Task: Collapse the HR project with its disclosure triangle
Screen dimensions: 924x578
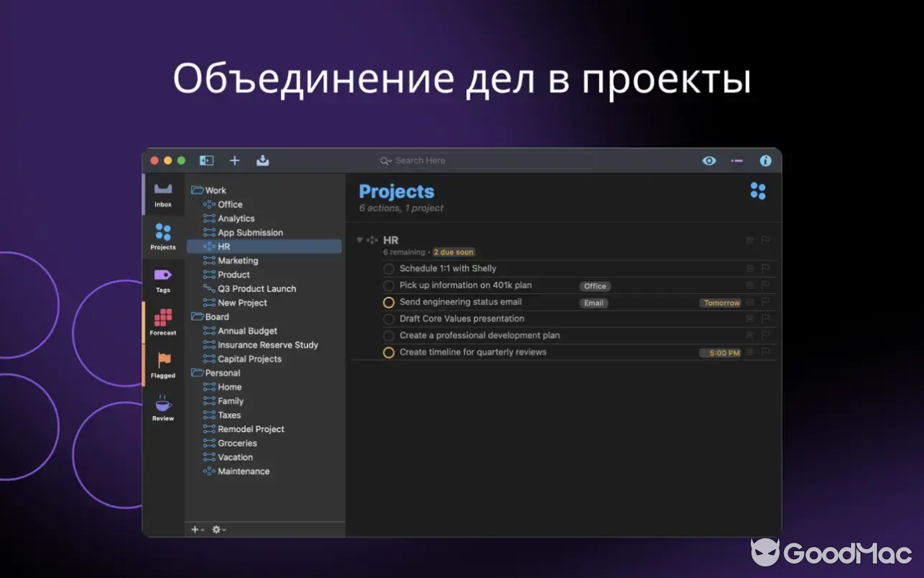Action: 359,240
